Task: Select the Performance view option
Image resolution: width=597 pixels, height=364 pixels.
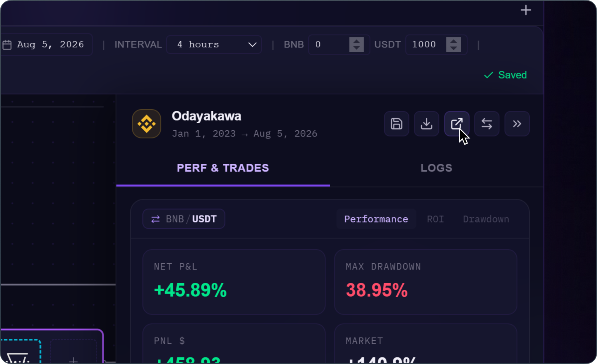Action: [376, 219]
